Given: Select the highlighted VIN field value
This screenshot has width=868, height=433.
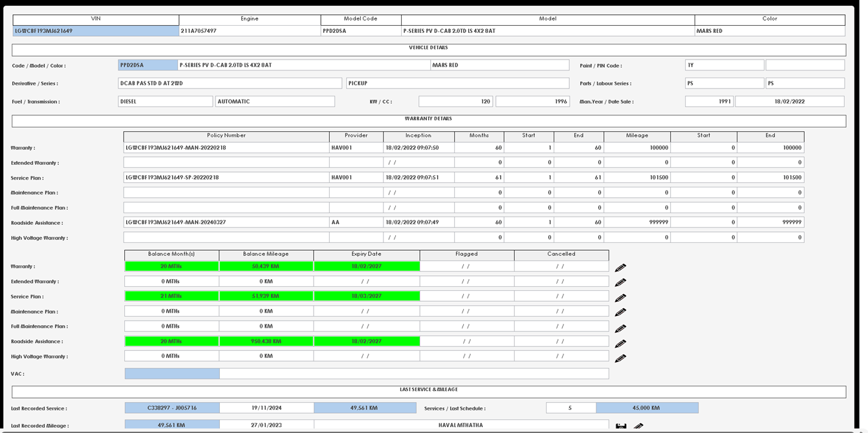Looking at the screenshot, I should pyautogui.click(x=96, y=31).
